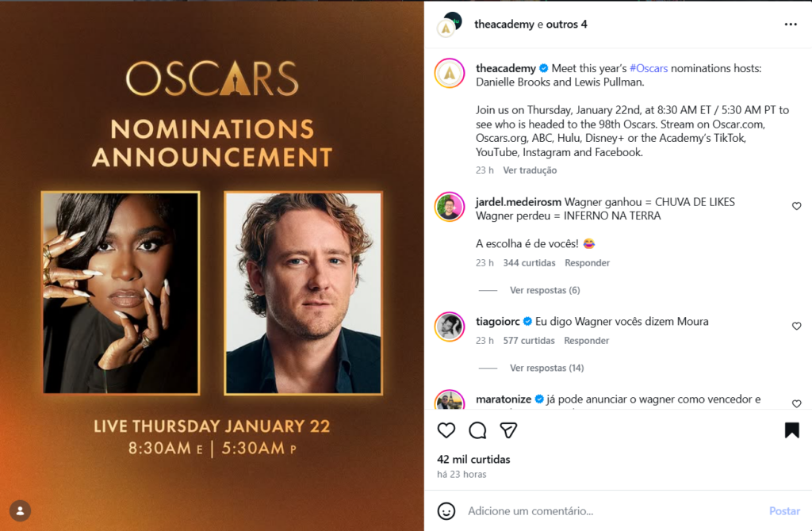Click 'Ver tradução' to translate caption
Viewport: 812px width, 531px height.
coord(530,170)
